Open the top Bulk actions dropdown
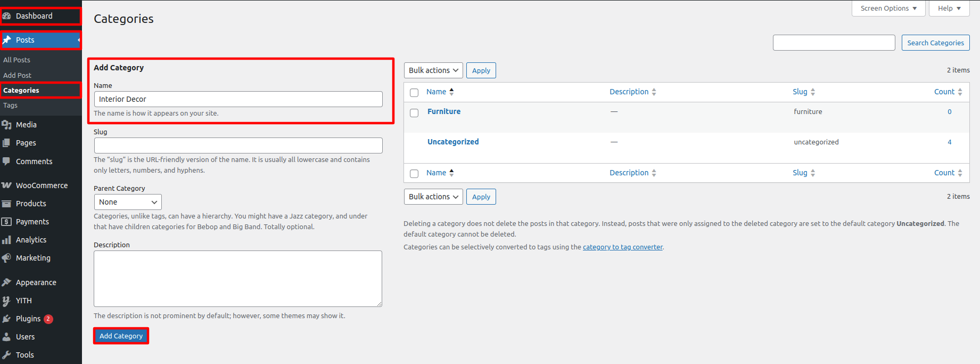 point(433,70)
